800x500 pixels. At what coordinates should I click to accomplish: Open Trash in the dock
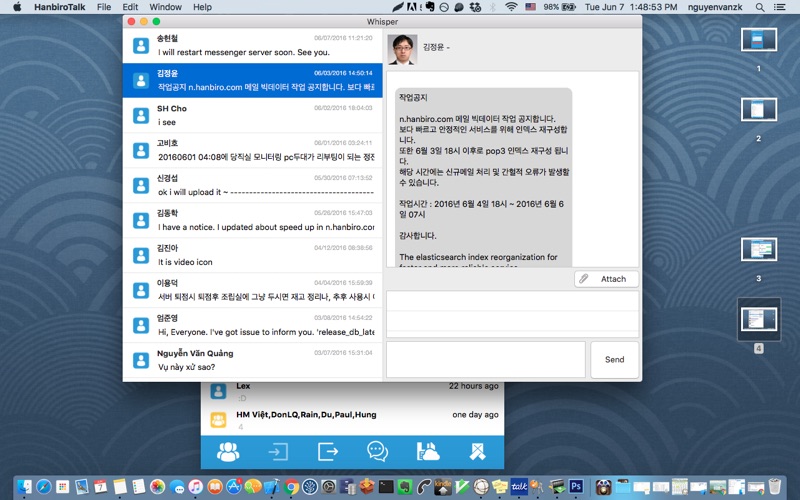tap(775, 487)
